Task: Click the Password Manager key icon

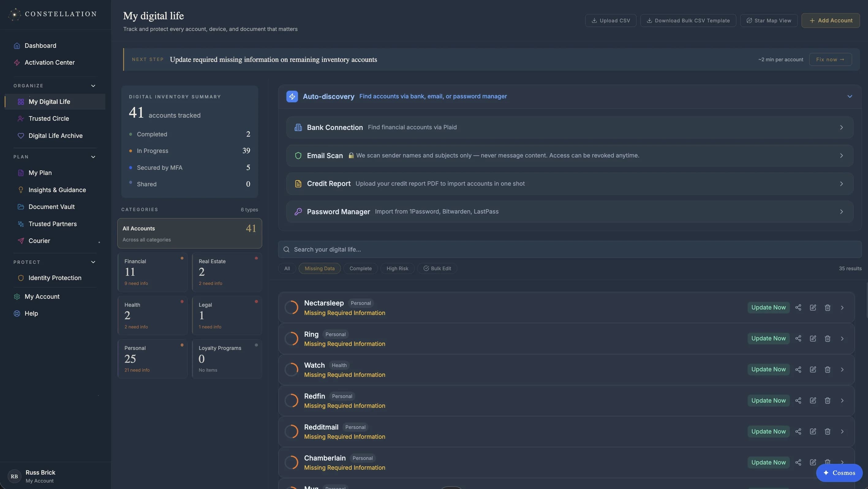Action: [298, 212]
